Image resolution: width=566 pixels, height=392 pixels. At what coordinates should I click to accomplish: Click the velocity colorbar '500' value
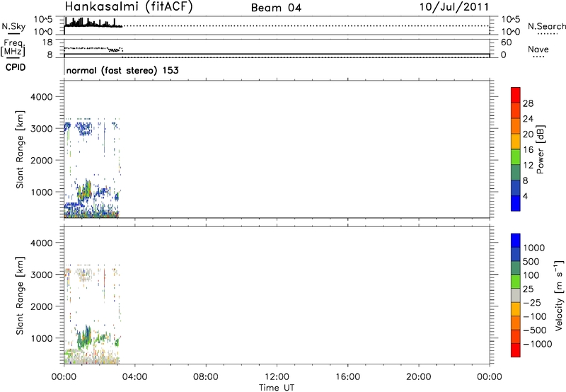pyautogui.click(x=530, y=262)
